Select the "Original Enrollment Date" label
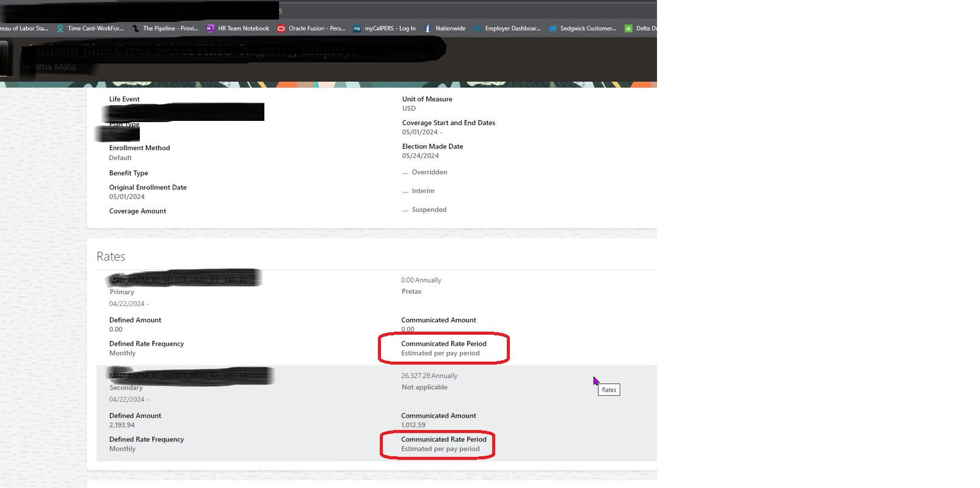Viewport: 980px width, 488px height. pos(148,188)
